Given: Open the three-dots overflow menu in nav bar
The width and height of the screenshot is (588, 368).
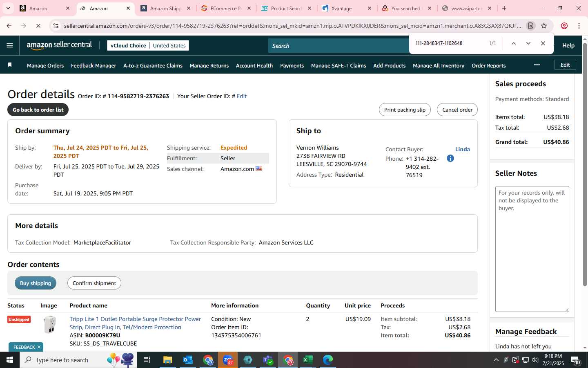Looking at the screenshot, I should coord(537,65).
